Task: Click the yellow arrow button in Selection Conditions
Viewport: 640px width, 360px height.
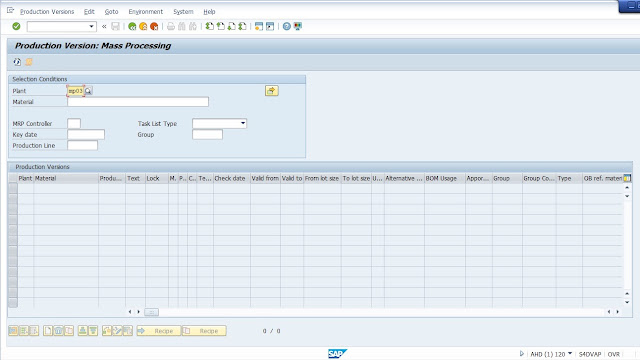Action: (272, 91)
